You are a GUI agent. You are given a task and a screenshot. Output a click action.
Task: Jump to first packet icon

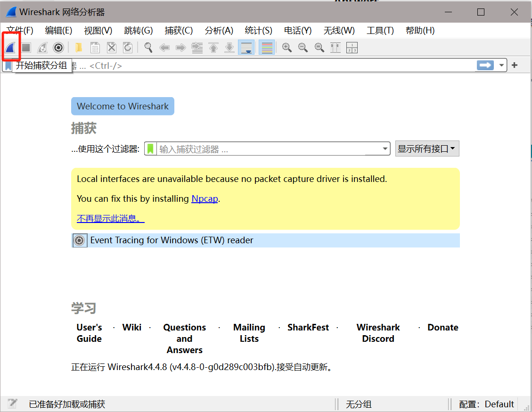pyautogui.click(x=213, y=48)
